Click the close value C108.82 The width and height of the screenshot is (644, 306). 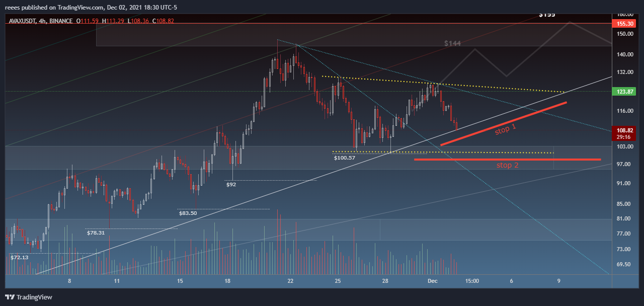[164, 21]
